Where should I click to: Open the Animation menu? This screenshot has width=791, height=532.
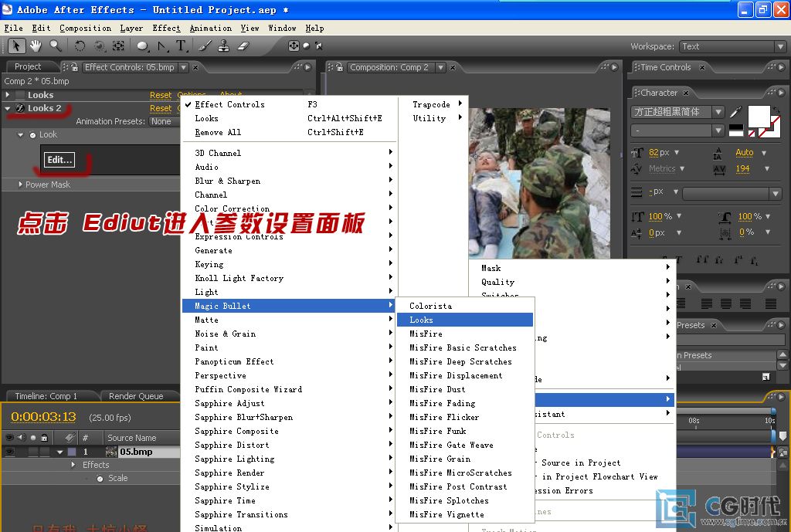pos(211,29)
